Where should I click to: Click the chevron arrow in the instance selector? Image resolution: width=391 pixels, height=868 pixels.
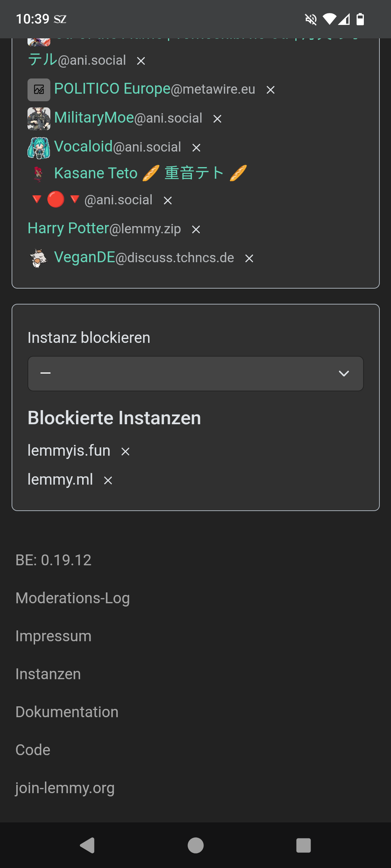tap(344, 374)
